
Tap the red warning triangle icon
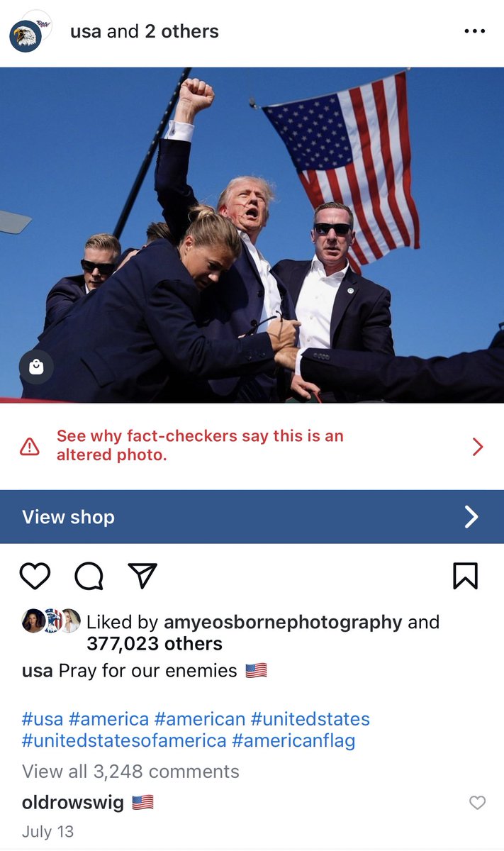(30, 446)
